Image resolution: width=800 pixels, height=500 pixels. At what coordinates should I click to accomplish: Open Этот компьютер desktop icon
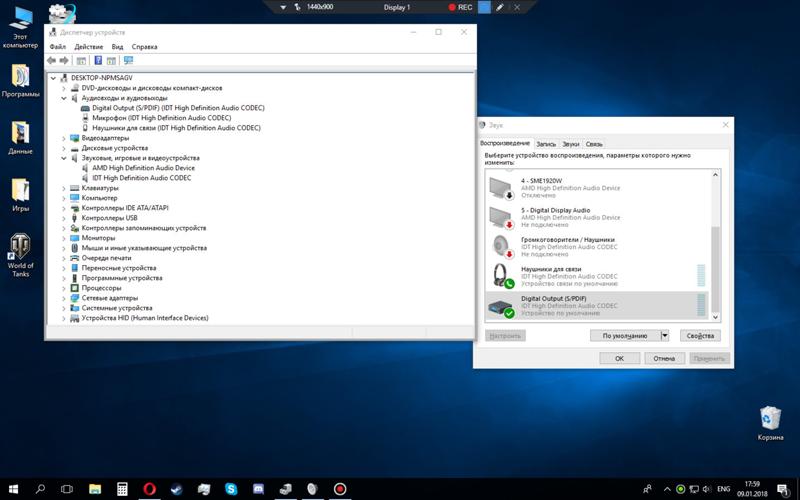pos(20,28)
